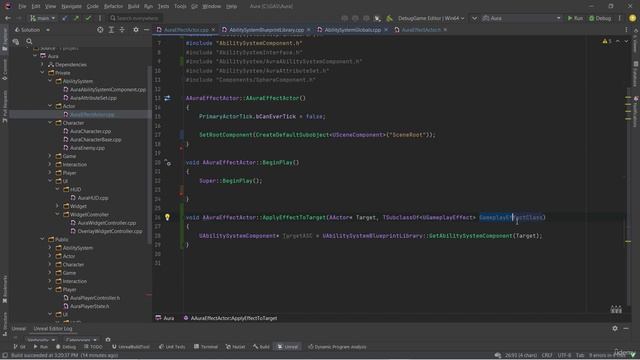Expand the Interaction folder under Private

pos(50,164)
